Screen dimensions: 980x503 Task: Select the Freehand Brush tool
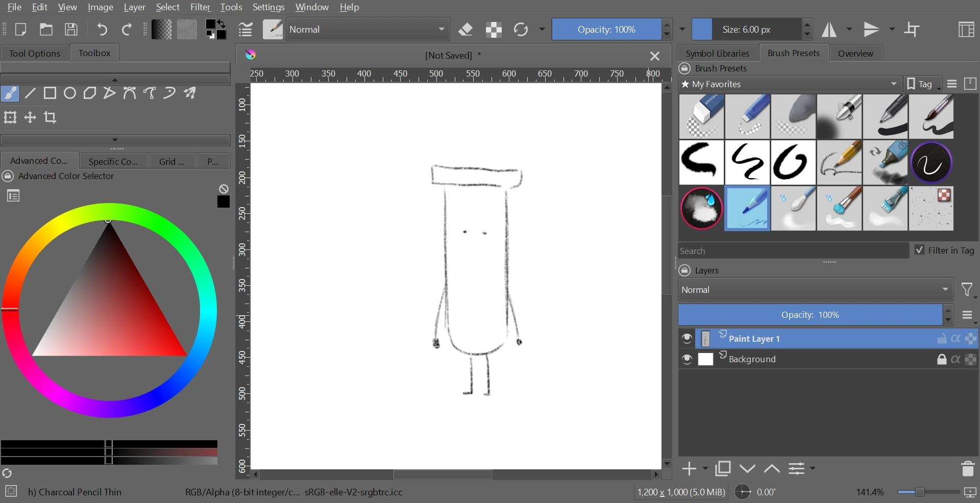point(9,93)
